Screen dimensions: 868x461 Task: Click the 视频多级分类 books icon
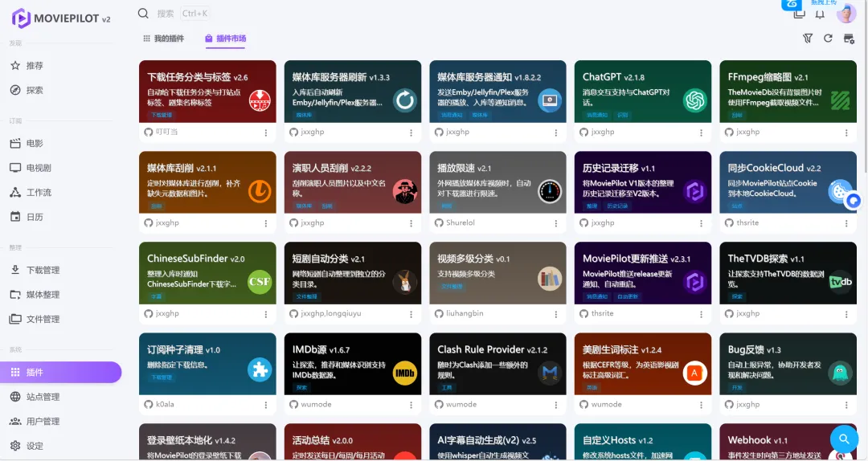pos(551,279)
